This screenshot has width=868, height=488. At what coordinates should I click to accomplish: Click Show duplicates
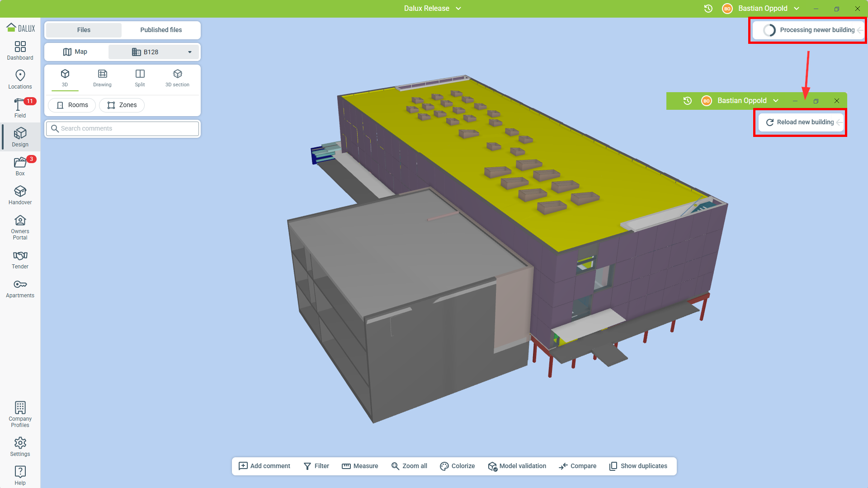pyautogui.click(x=638, y=466)
